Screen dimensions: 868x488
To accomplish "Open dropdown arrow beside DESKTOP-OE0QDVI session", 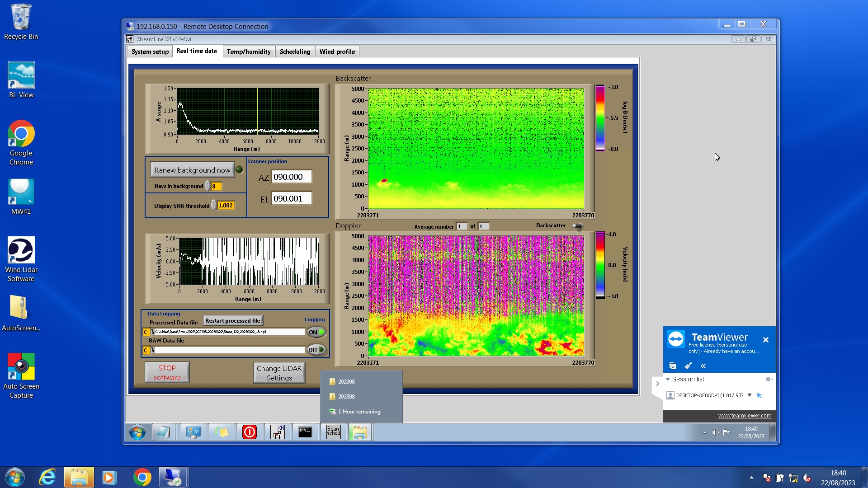I will (750, 395).
